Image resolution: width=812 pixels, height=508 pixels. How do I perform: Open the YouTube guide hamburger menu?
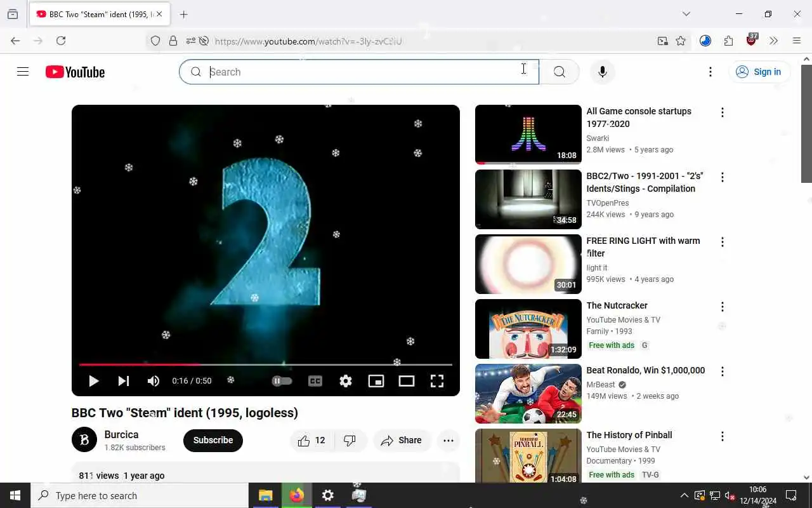point(23,72)
